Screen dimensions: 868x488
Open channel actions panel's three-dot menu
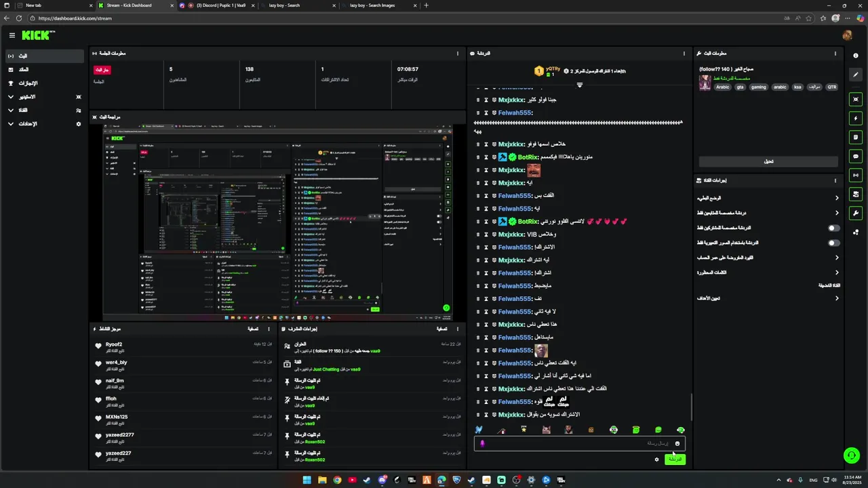(835, 180)
